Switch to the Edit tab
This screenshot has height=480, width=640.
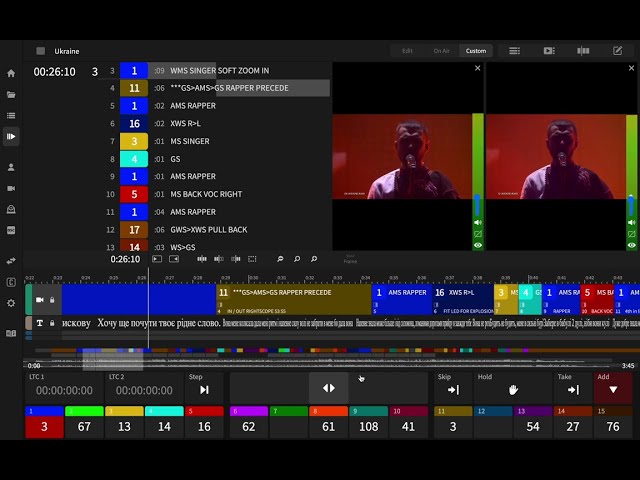[407, 51]
